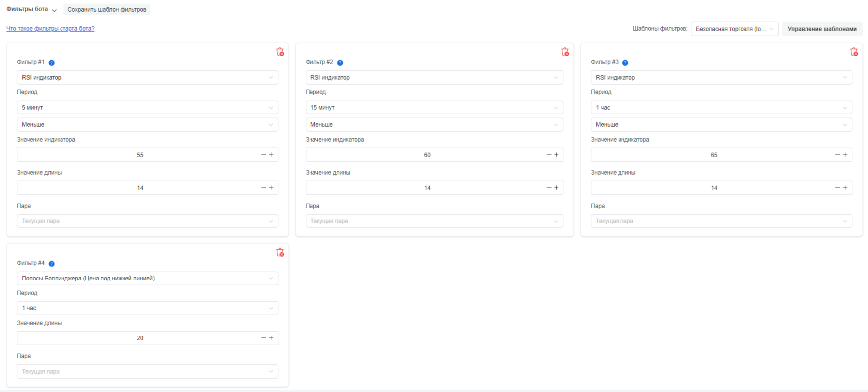Open help tooltip icon next to Фильтр #3

click(625, 63)
